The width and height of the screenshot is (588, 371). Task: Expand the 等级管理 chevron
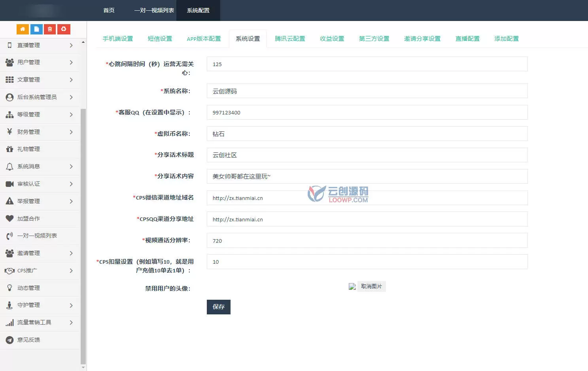pos(71,114)
